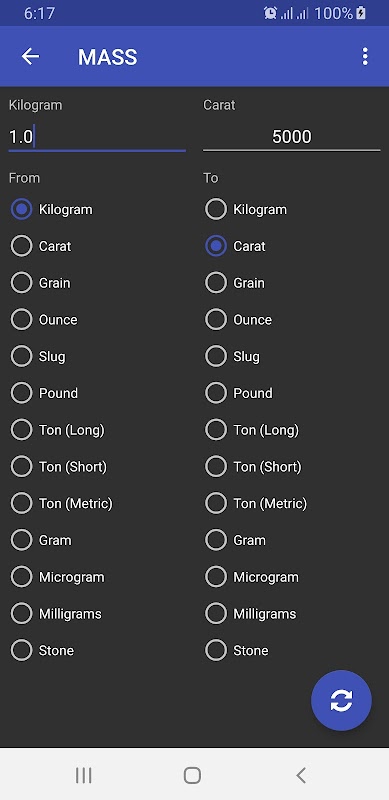Focus the Carat result field showing 5000

coord(291,137)
